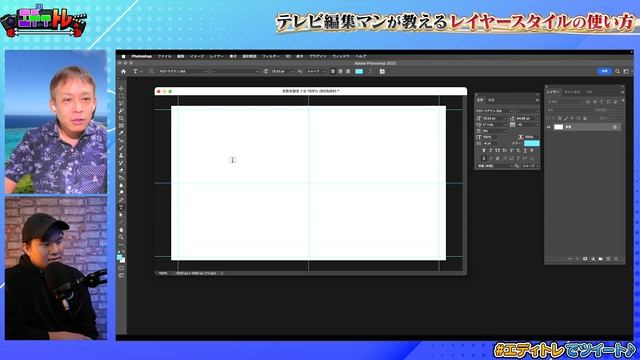Viewport: 640px width, 360px height.
Task: Toggle Underline in Character panel
Action: coord(525,151)
